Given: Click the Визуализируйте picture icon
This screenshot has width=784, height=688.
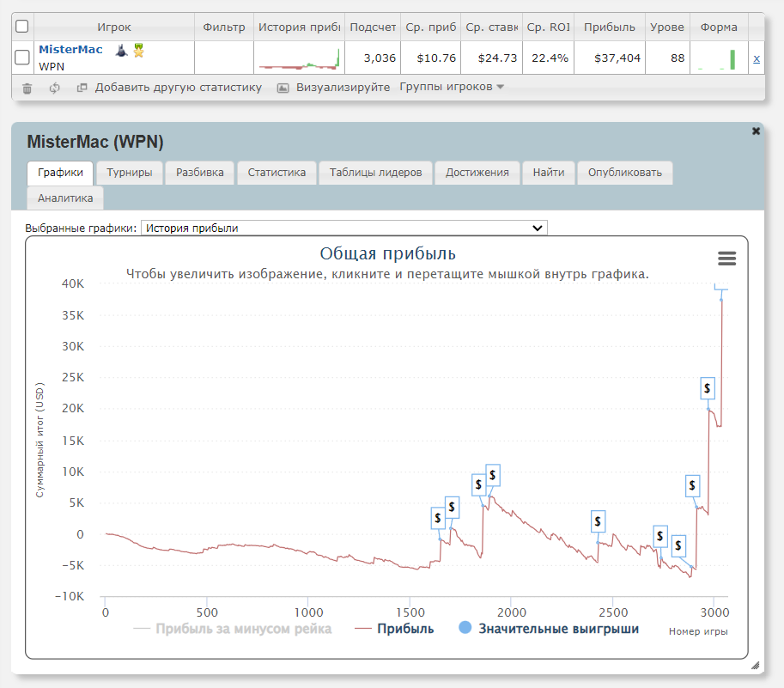Looking at the screenshot, I should 283,88.
